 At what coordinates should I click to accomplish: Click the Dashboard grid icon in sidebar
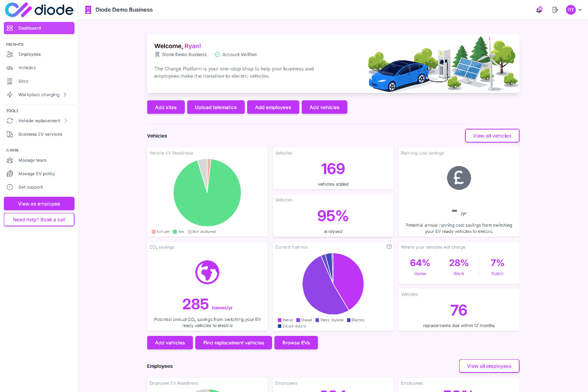click(x=10, y=28)
